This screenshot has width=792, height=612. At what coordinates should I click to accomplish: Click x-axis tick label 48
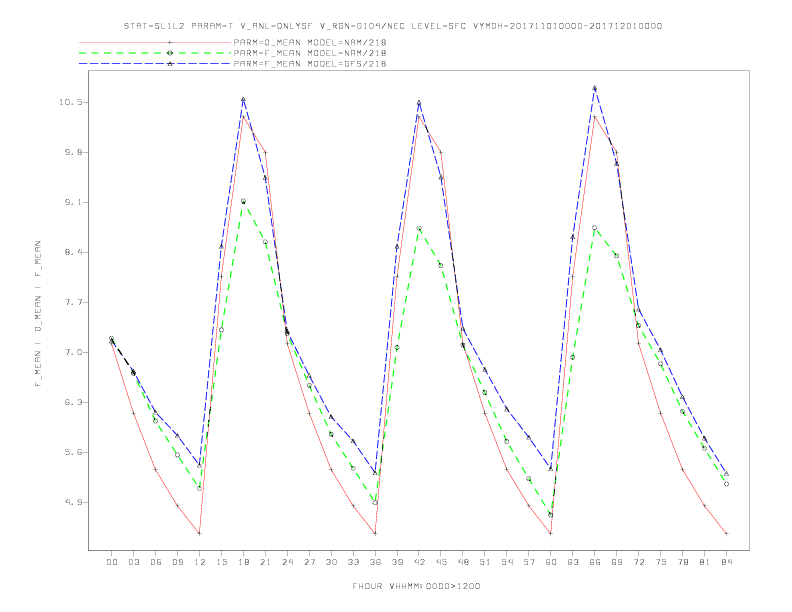click(x=463, y=562)
